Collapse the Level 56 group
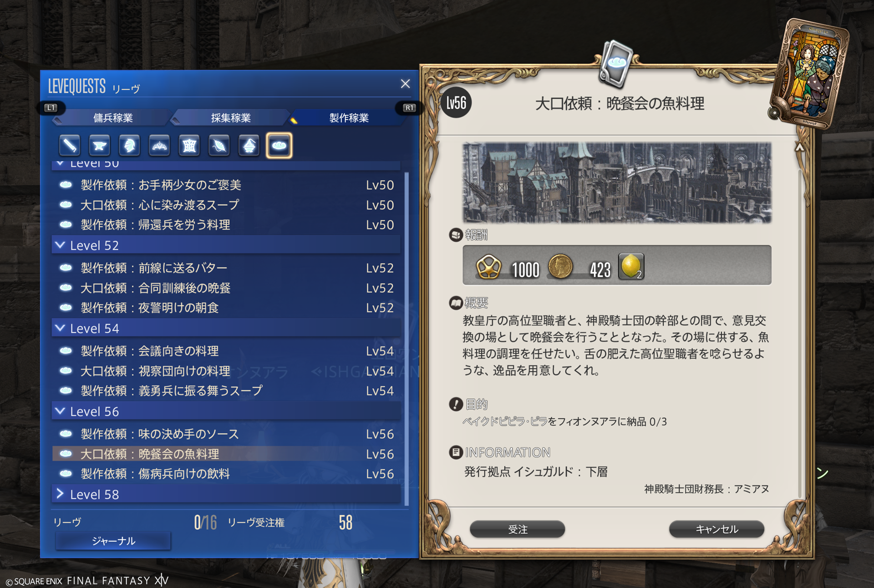This screenshot has height=588, width=874. tap(226, 411)
